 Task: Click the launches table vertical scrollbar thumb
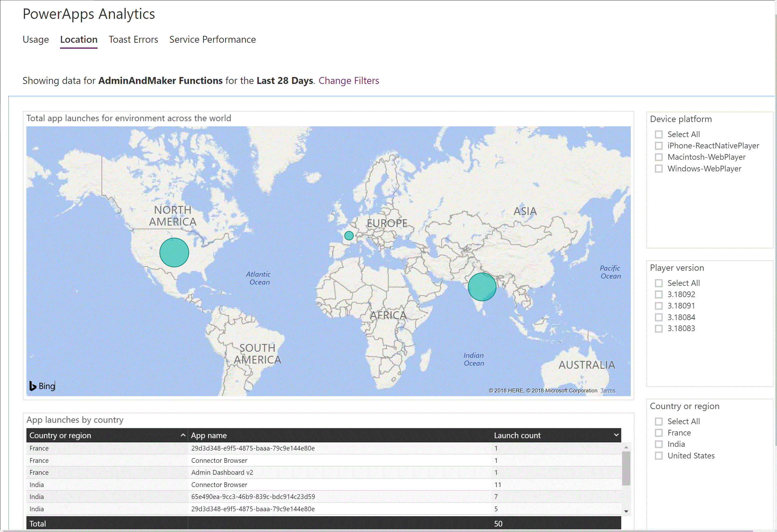[626, 468]
